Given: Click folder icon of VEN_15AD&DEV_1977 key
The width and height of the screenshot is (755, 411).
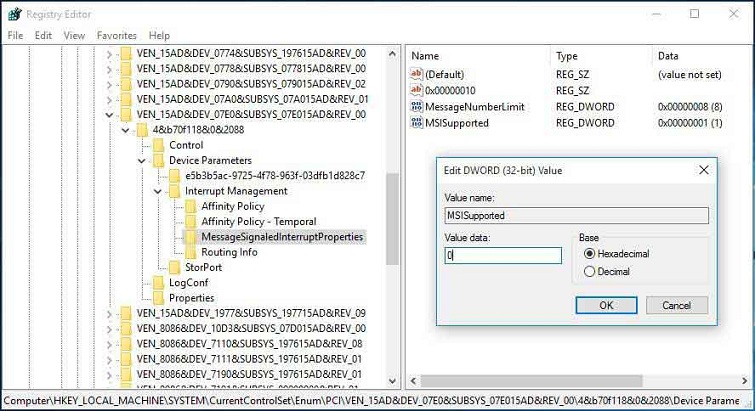Looking at the screenshot, I should coord(126,314).
